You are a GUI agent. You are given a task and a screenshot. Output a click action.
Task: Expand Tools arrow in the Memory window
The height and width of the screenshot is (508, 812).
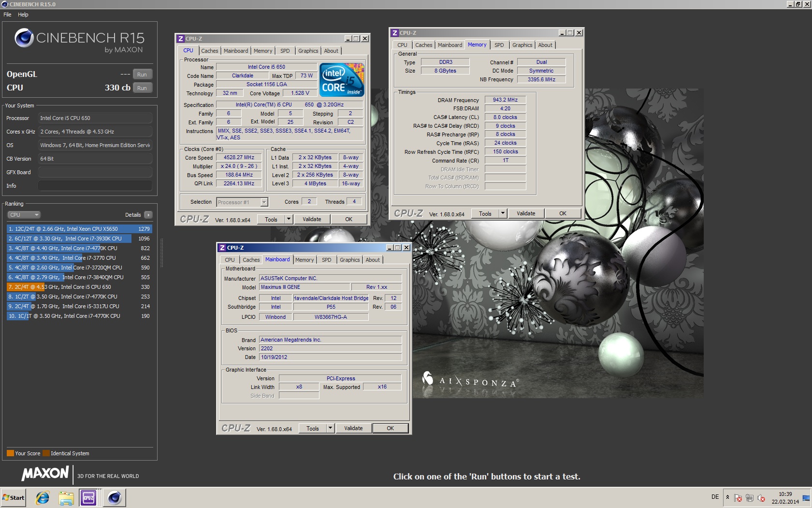(x=503, y=213)
